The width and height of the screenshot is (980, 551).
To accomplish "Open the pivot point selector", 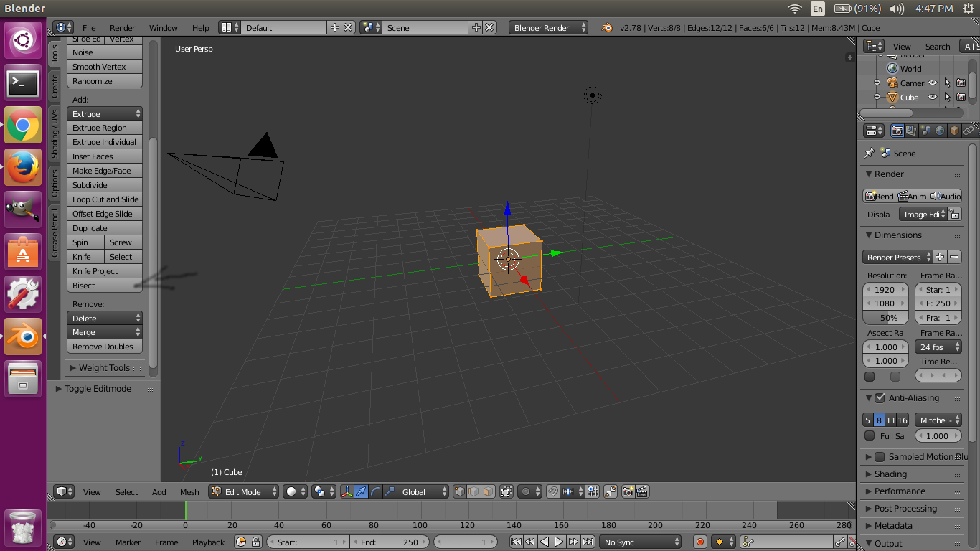I will point(324,491).
